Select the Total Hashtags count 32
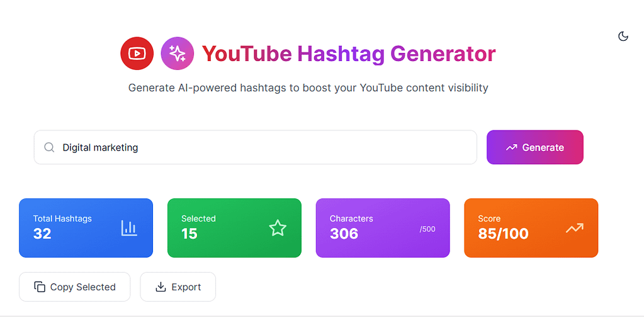644x323 pixels. click(42, 234)
